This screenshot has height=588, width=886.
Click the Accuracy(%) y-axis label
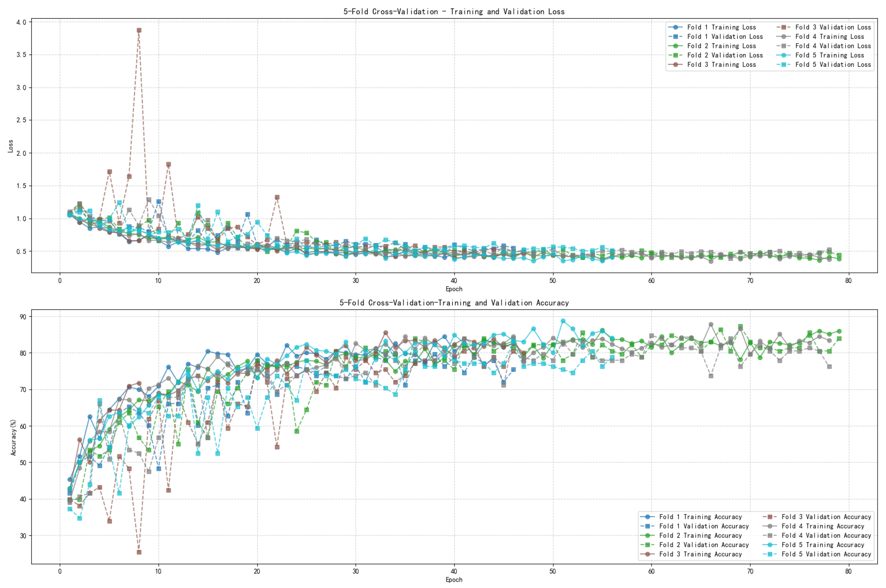pyautogui.click(x=14, y=437)
